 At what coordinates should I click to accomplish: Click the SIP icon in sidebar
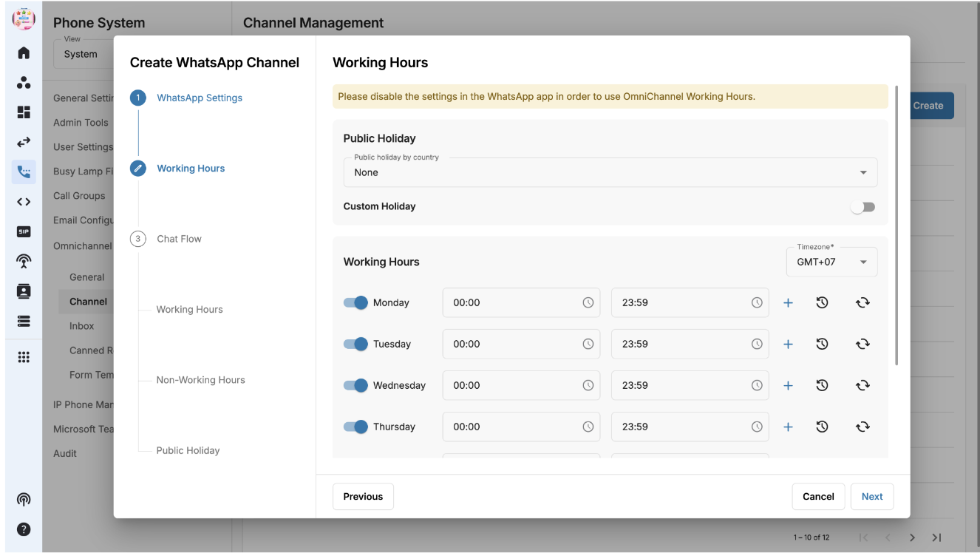(24, 231)
